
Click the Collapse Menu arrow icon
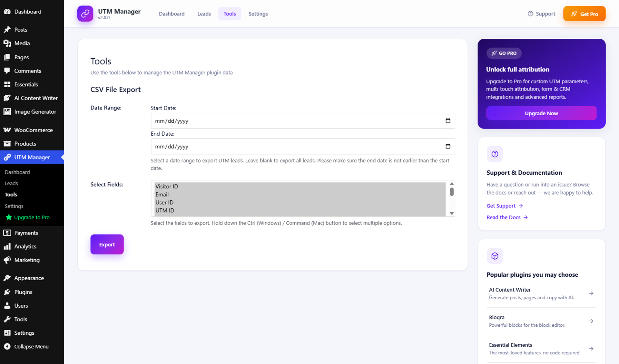coord(7,347)
